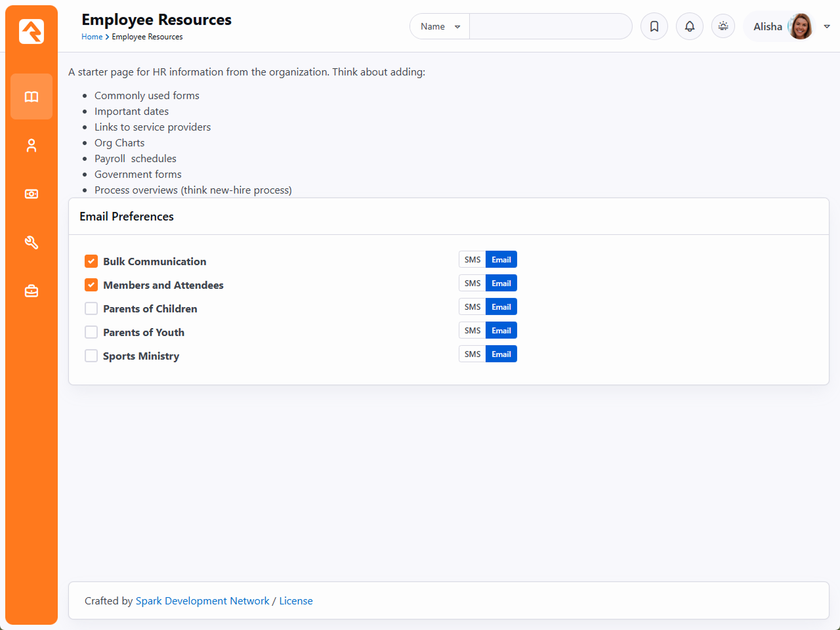Click the bookmark icon in header
Screen dimensions: 840x630
(654, 27)
